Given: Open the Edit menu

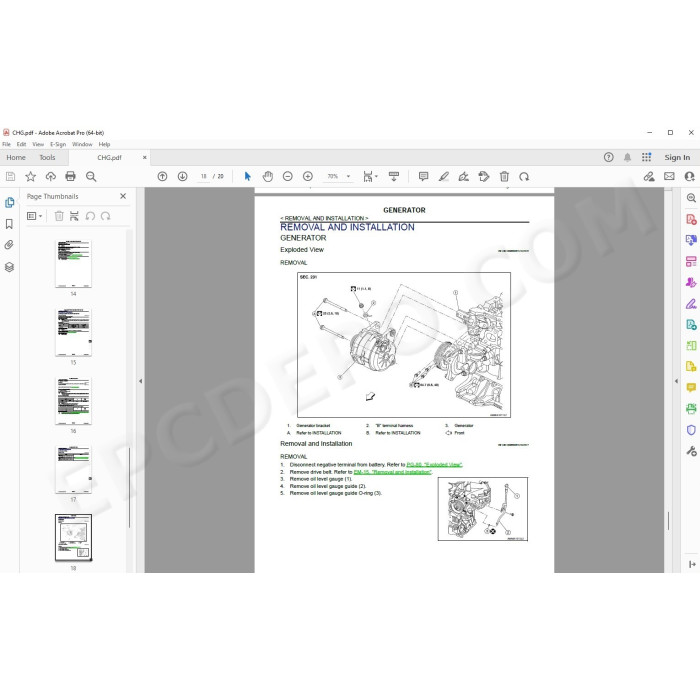Looking at the screenshot, I should pos(21,144).
